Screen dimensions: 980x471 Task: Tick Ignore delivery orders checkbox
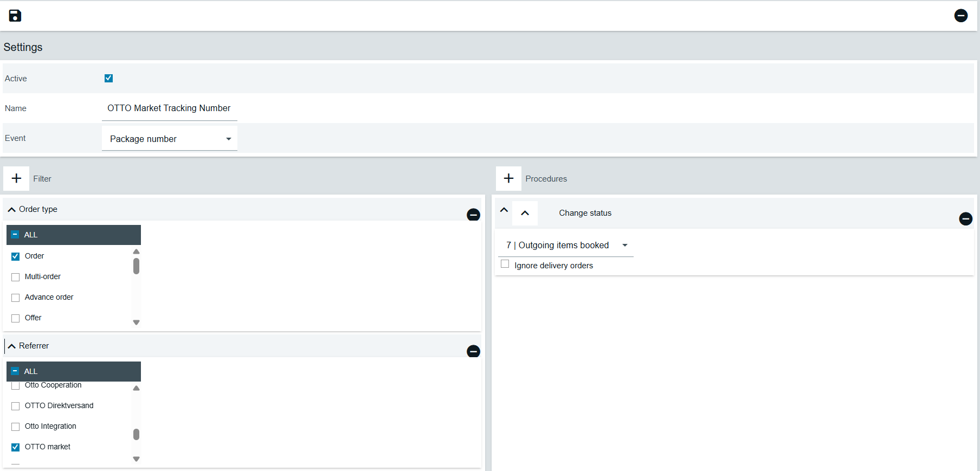coord(505,264)
